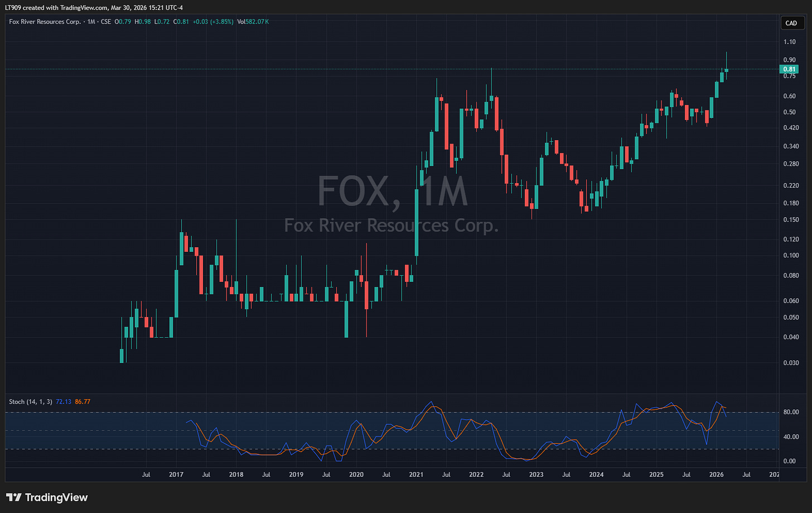Click the 0.050 price axis label

(x=791, y=318)
